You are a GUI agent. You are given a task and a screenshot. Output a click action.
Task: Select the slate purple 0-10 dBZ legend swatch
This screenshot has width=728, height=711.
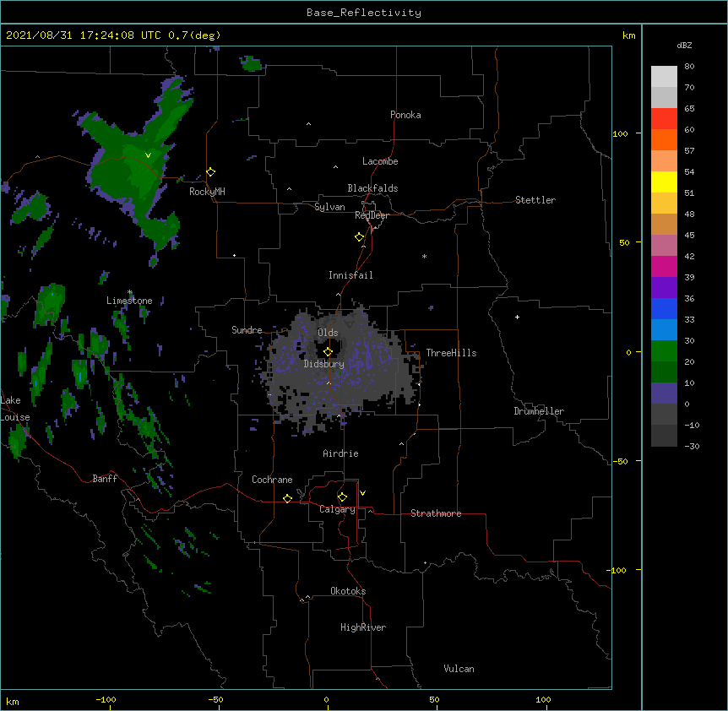[664, 393]
